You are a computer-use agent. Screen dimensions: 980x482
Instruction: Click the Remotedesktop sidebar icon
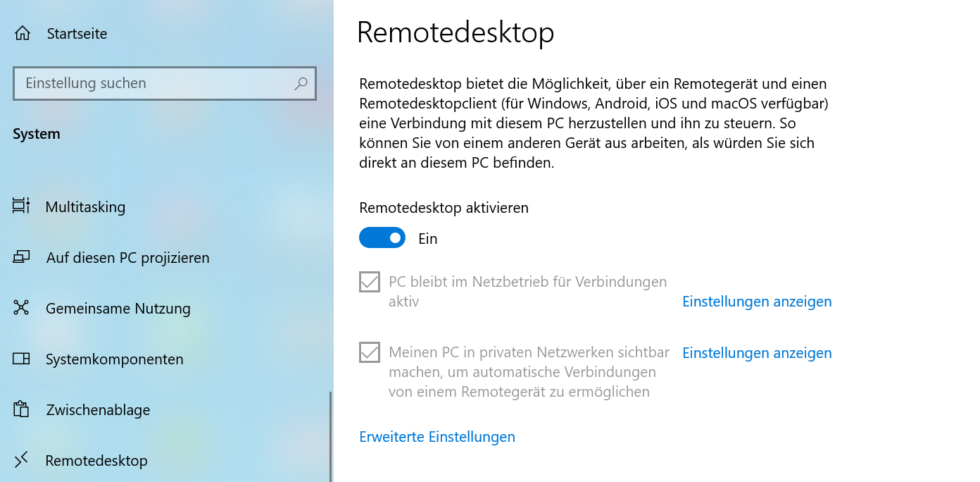[x=21, y=459]
